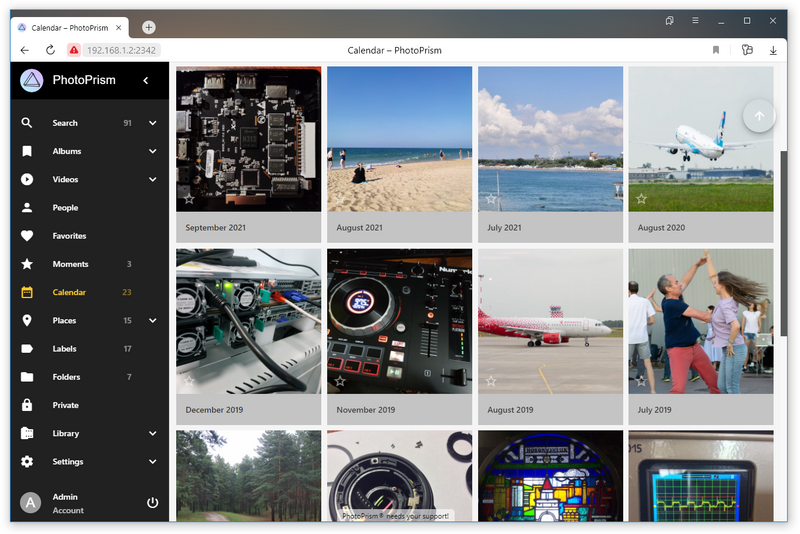Click the PhotoPrism logo icon

point(32,81)
